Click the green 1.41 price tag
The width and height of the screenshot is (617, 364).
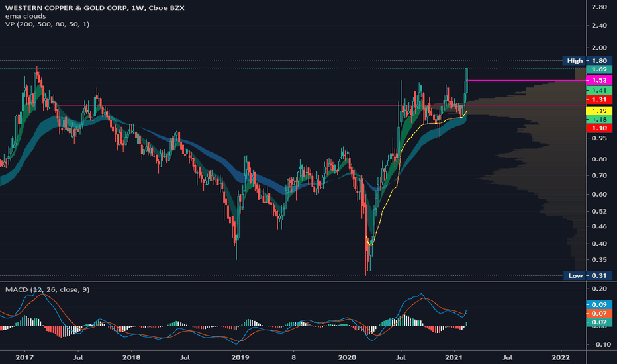coord(599,91)
